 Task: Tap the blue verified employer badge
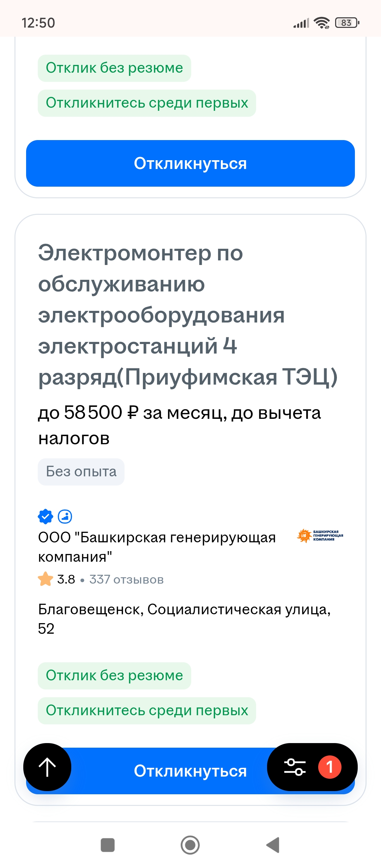45,517
